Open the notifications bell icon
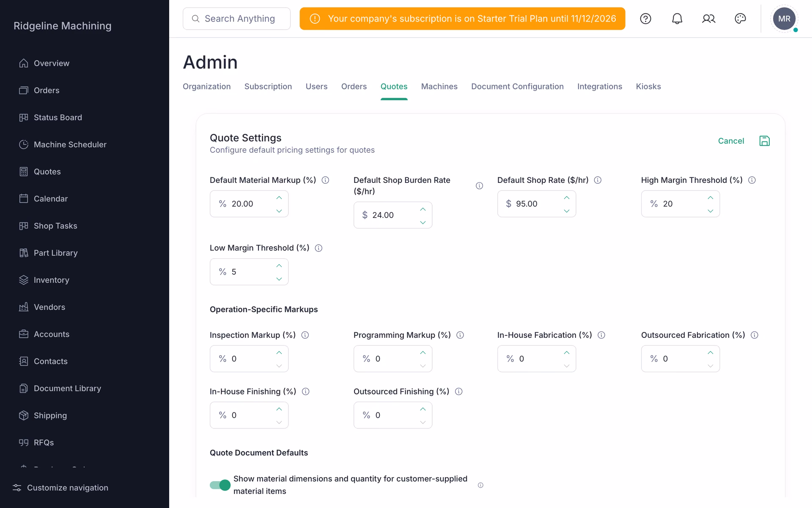The width and height of the screenshot is (812, 508). 677,19
